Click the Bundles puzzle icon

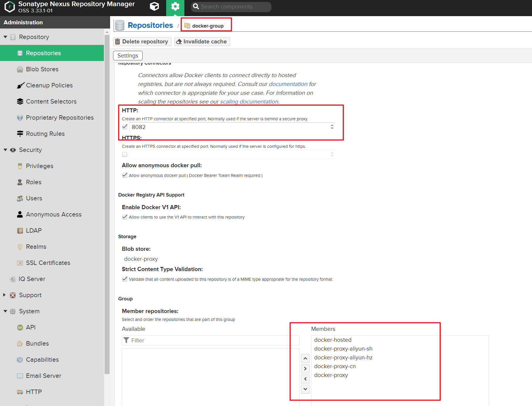pos(20,344)
